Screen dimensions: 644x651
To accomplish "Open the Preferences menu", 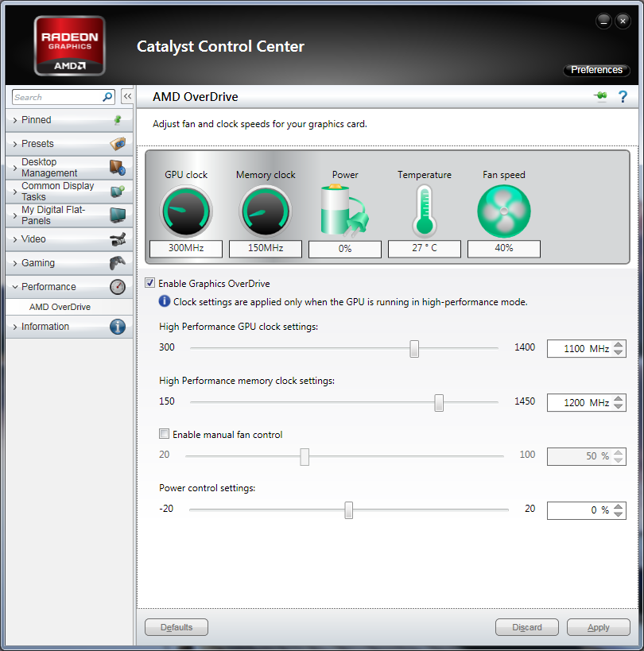I will (x=596, y=70).
